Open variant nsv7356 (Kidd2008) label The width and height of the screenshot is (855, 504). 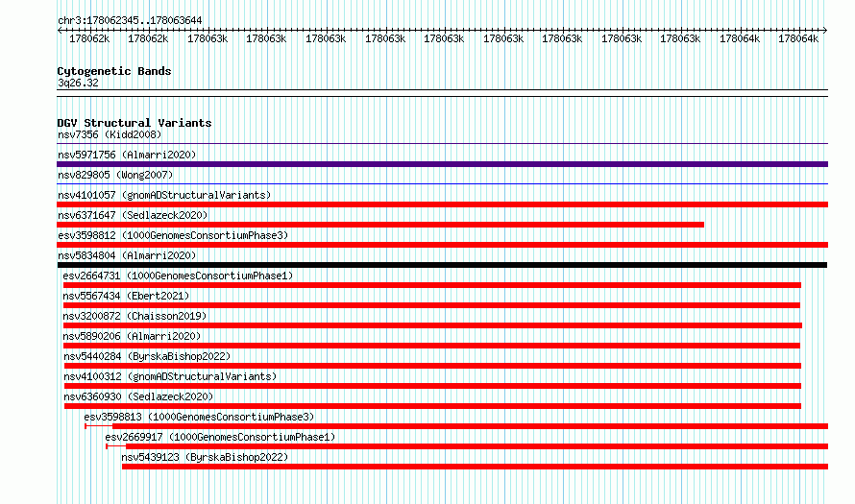110,134
